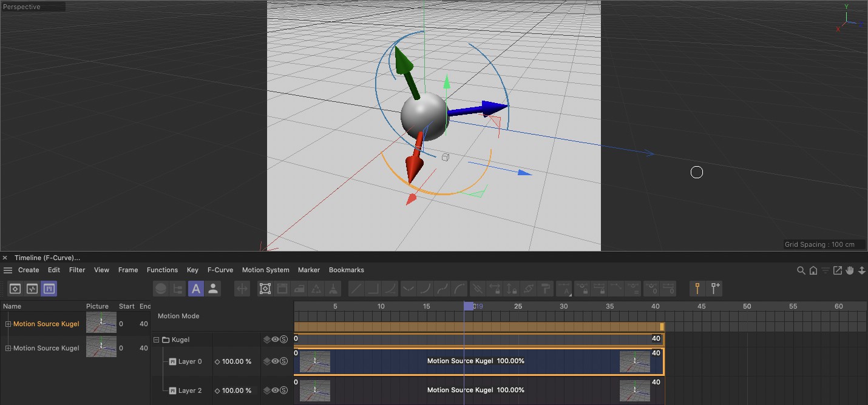868x405 pixels.
Task: Click the Create Marker at current frame icon
Action: (697, 289)
